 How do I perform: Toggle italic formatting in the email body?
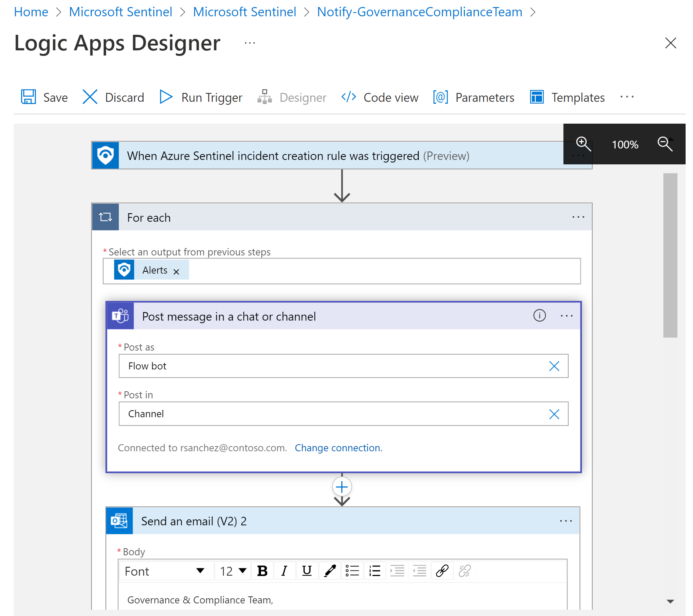[x=284, y=570]
